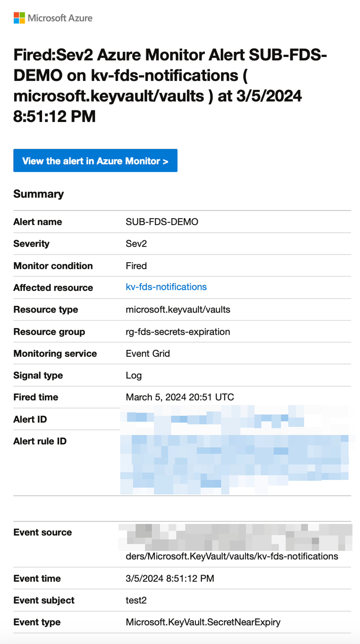This screenshot has width=360, height=644.
Task: Click the 'Affected resource' label
Action: pos(53,288)
